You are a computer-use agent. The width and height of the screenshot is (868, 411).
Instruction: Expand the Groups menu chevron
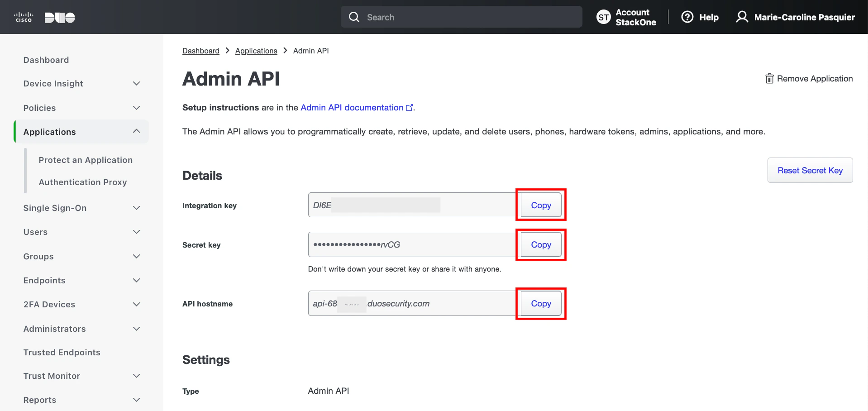(x=137, y=256)
